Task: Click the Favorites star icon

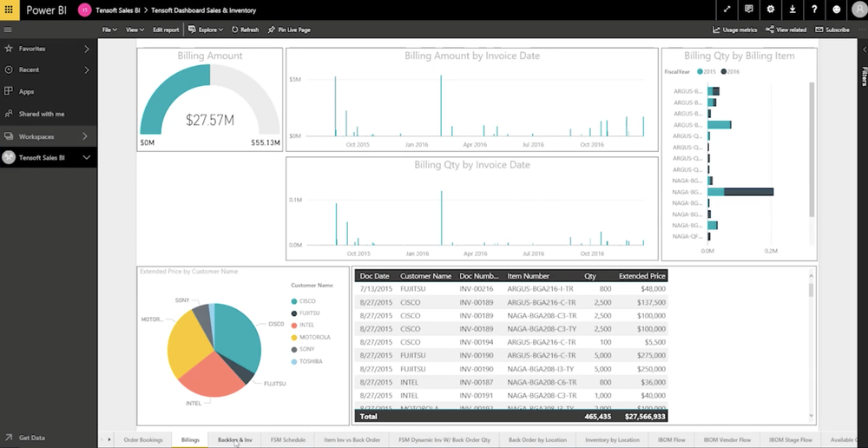Action: point(9,49)
